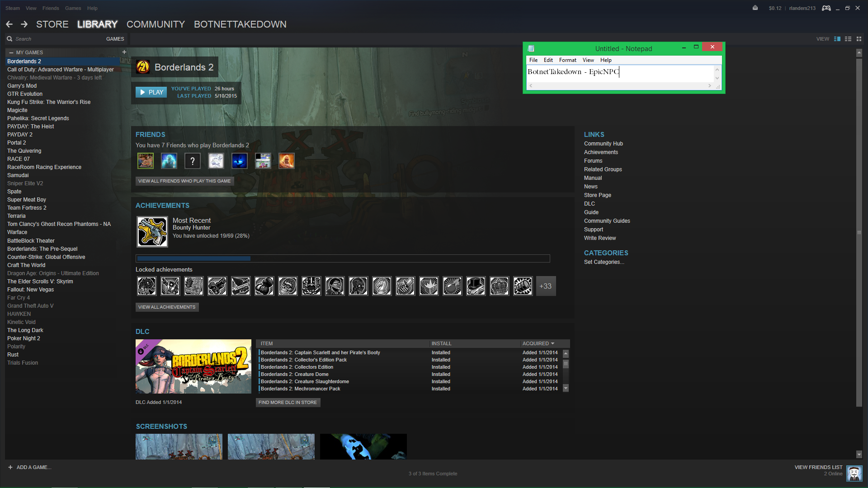Switch to detail view layout
The width and height of the screenshot is (868, 488).
(837, 39)
